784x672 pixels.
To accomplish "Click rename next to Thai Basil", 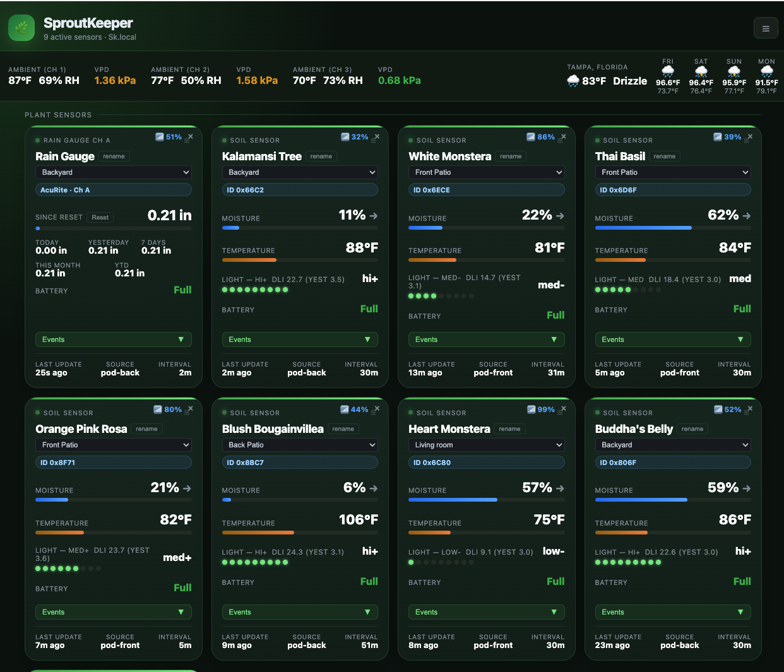I will pyautogui.click(x=665, y=156).
